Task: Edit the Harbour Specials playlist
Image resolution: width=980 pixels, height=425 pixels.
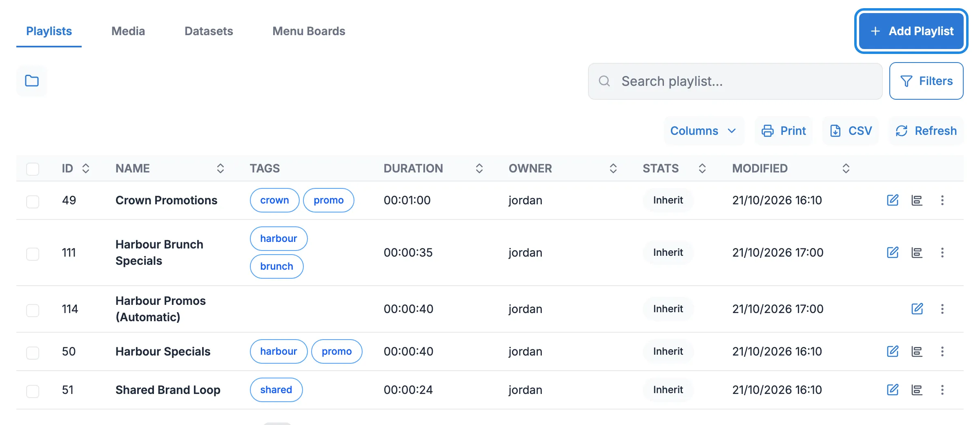Action: pos(893,351)
